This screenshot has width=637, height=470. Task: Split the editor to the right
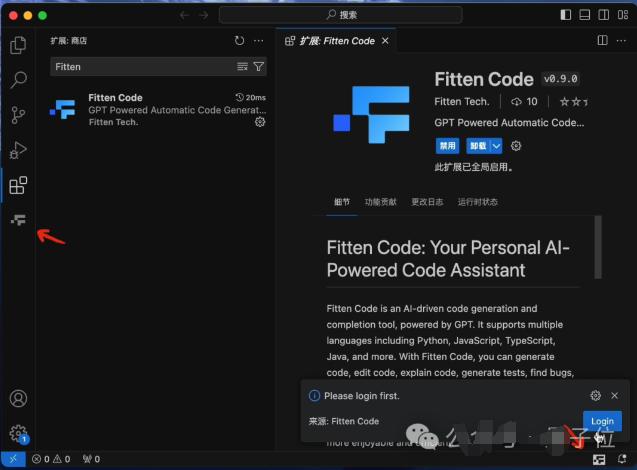tap(602, 40)
